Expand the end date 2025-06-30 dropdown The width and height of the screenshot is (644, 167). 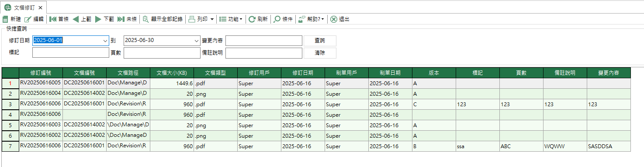pyautogui.click(x=196, y=41)
